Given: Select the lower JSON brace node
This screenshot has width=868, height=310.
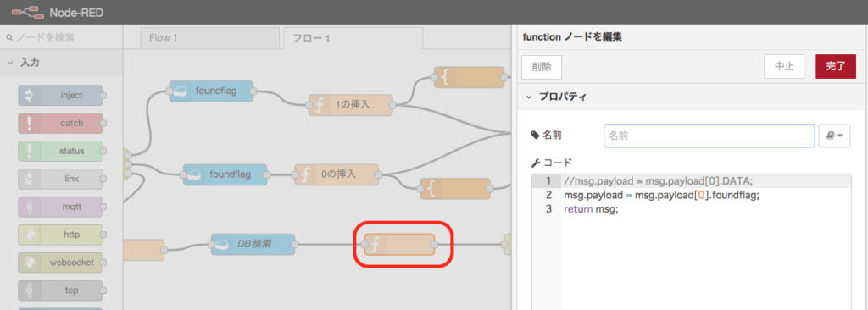Looking at the screenshot, I should point(455,188).
